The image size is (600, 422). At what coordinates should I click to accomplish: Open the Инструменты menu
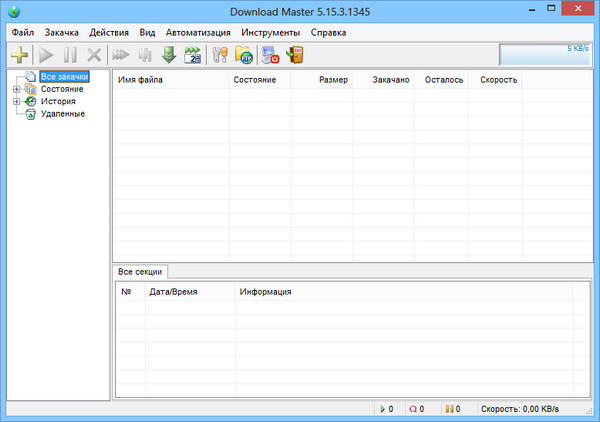[270, 32]
